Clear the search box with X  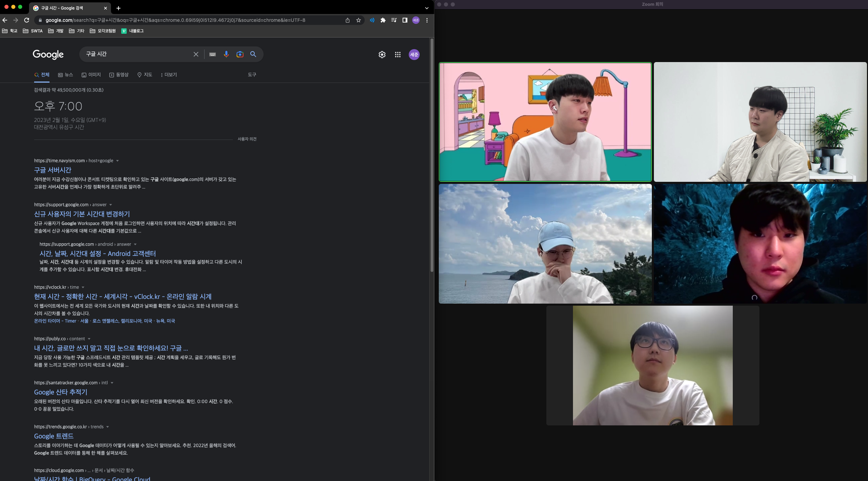pyautogui.click(x=196, y=54)
